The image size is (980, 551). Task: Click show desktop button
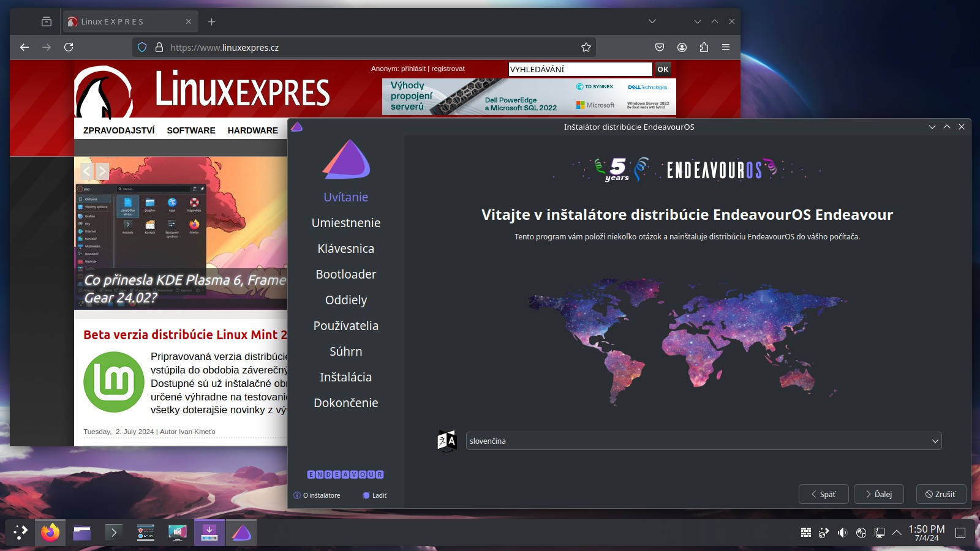point(960,533)
